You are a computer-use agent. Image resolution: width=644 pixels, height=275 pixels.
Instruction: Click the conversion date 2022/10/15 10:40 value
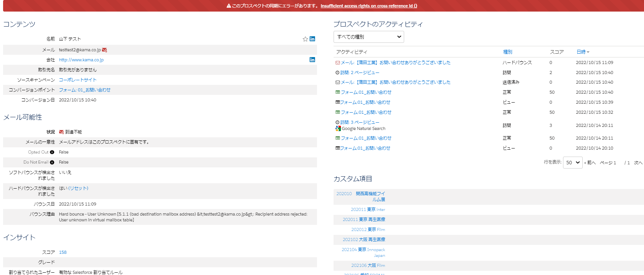pos(78,100)
